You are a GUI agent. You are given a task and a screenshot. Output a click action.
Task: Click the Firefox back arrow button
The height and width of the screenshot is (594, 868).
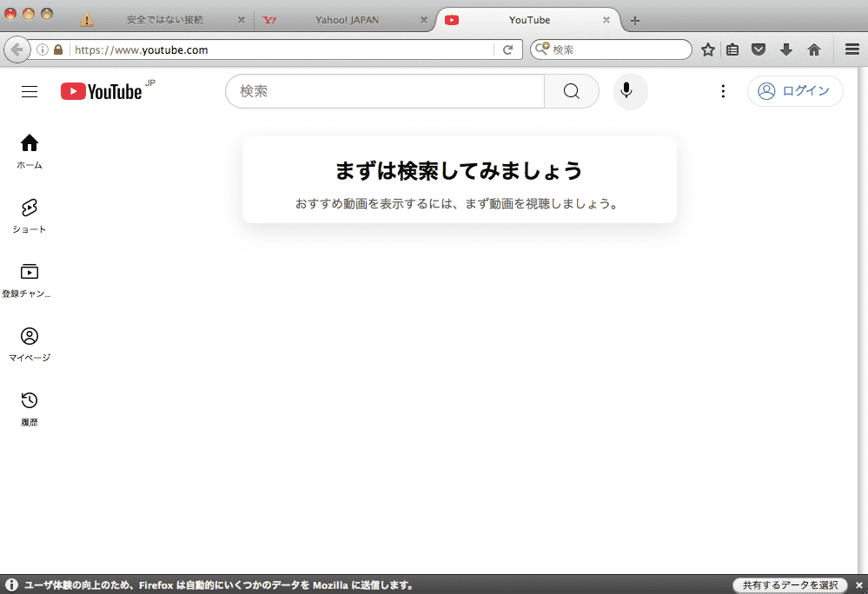click(x=17, y=49)
